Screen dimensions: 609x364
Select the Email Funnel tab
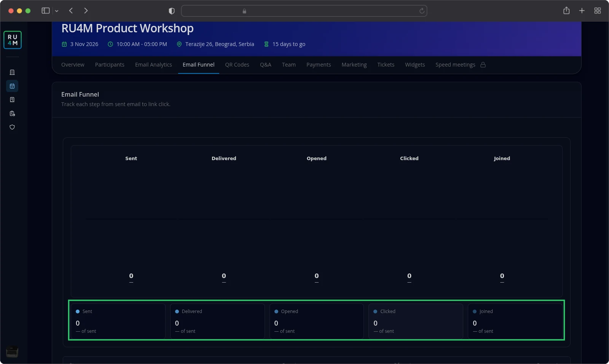(x=199, y=65)
